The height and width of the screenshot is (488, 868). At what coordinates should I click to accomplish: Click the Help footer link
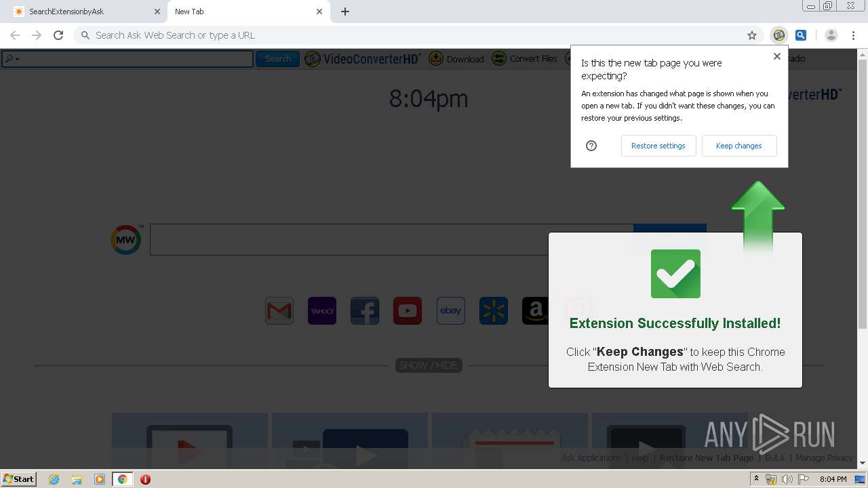640,458
